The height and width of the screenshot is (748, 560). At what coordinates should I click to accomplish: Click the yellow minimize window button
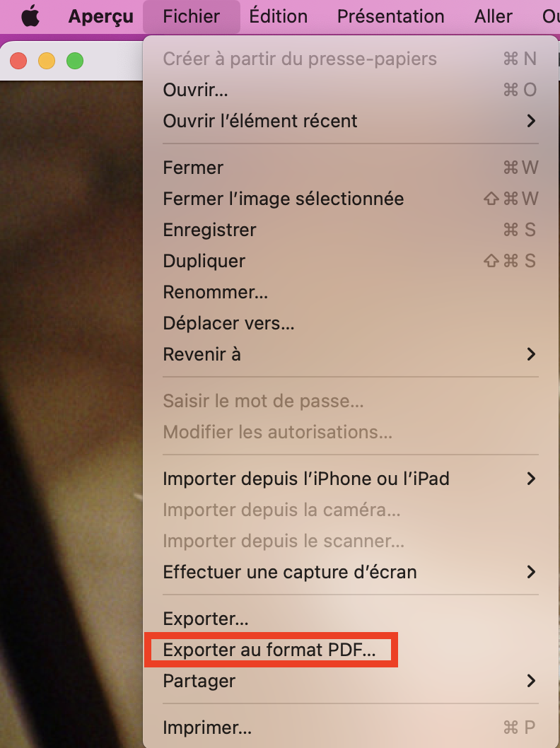click(47, 61)
